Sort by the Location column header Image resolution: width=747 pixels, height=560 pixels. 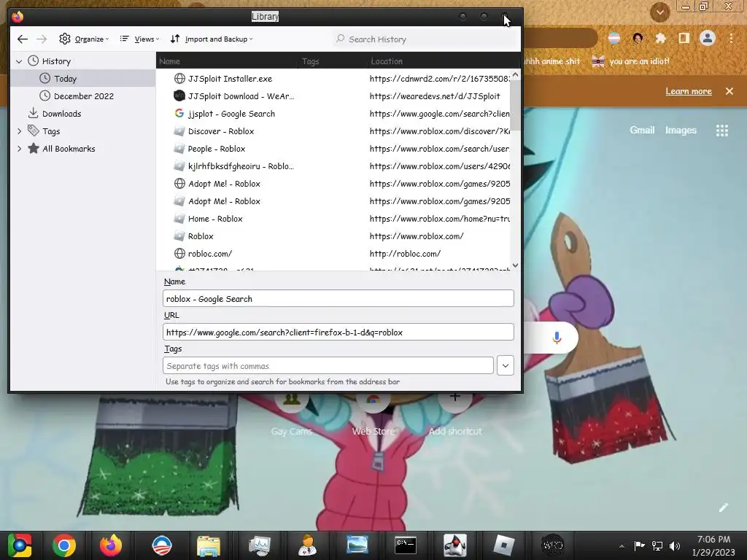click(x=443, y=61)
